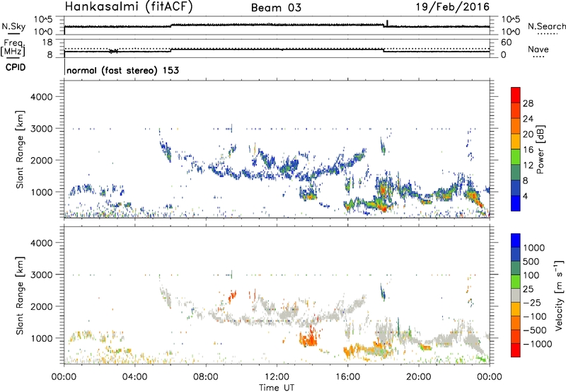Click the bright blue bottom Power colorbar segment
Screen dimensions: 566x392
point(516,203)
